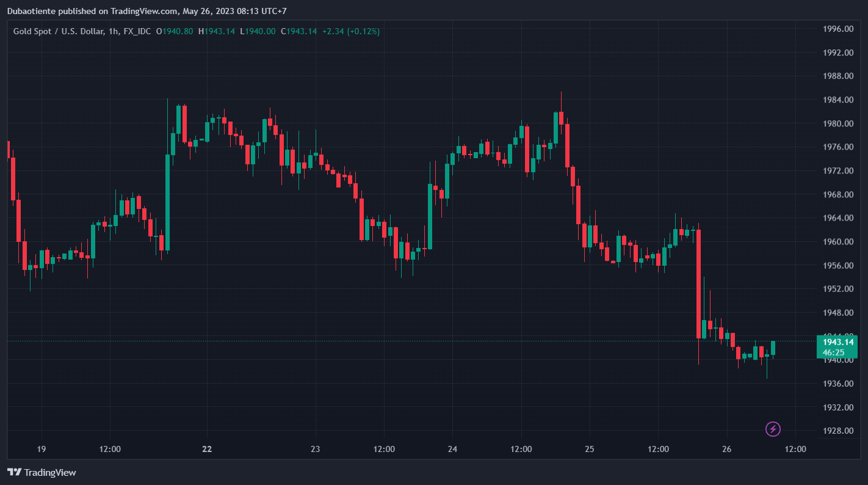Screen dimensions: 868x485
Task: Click the current price tag 1943.14
Action: [837, 342]
